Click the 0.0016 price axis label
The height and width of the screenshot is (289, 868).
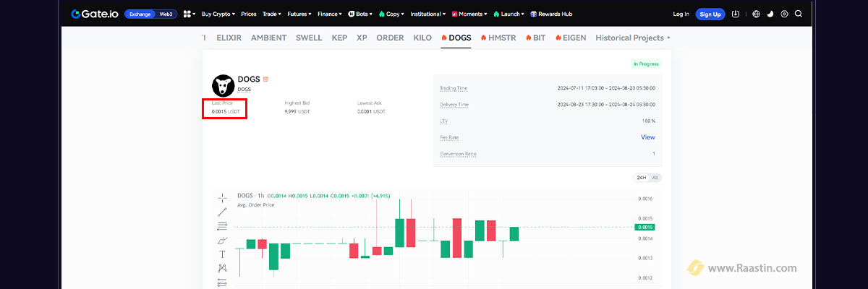[x=645, y=199]
